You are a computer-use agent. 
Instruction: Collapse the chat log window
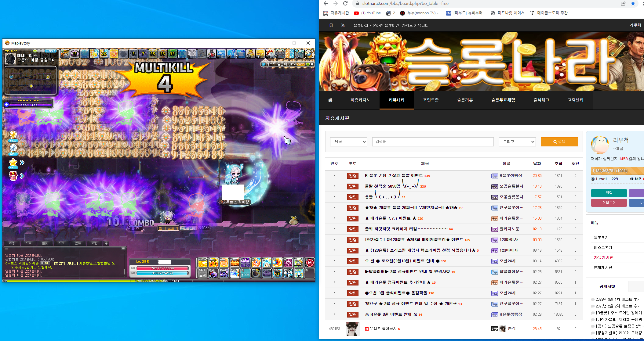(123, 249)
